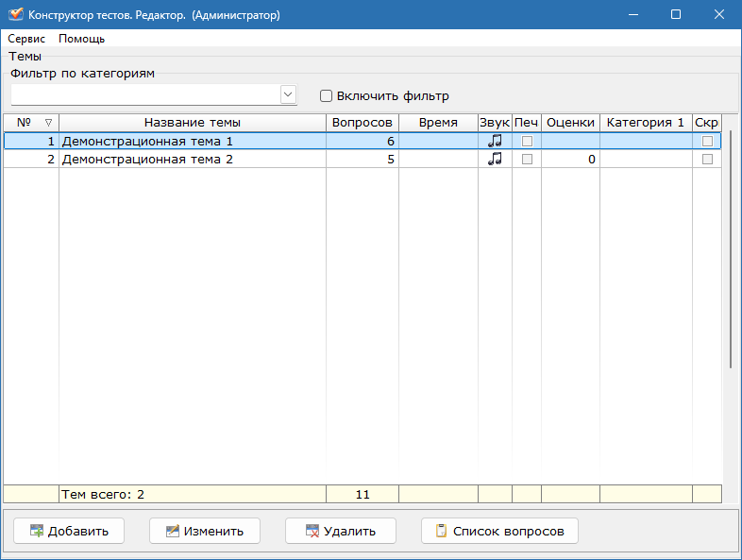This screenshot has width=742, height=560.
Task: Sort by Название темы column header
Action: [193, 123]
